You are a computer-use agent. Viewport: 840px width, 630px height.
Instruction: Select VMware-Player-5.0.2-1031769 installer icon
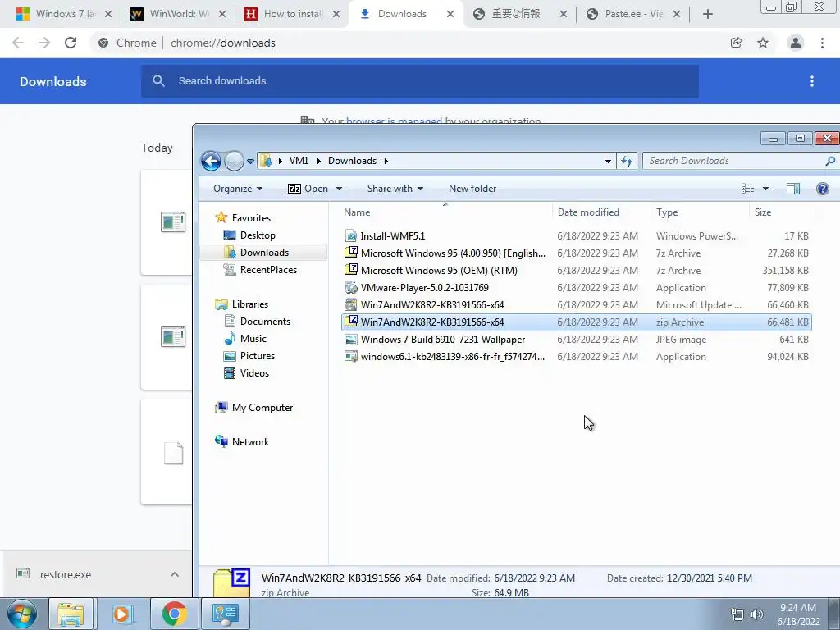pos(351,288)
